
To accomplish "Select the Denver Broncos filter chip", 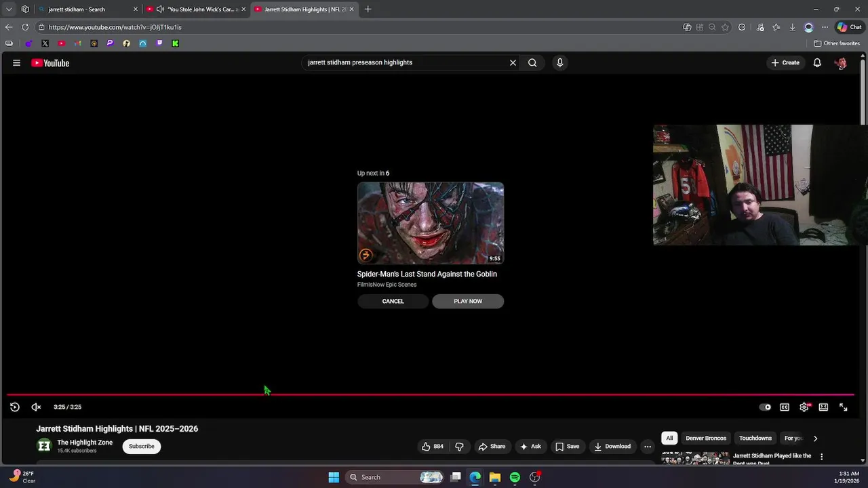I will coord(706,438).
